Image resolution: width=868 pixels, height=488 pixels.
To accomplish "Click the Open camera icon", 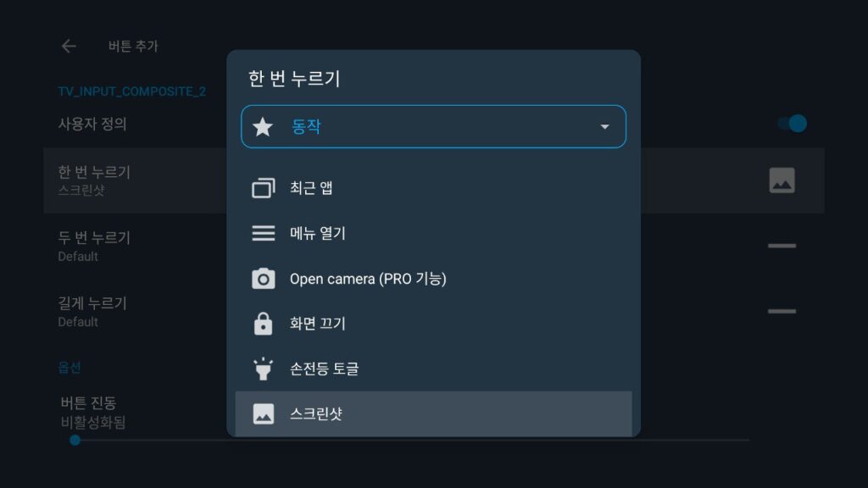I will tap(263, 278).
